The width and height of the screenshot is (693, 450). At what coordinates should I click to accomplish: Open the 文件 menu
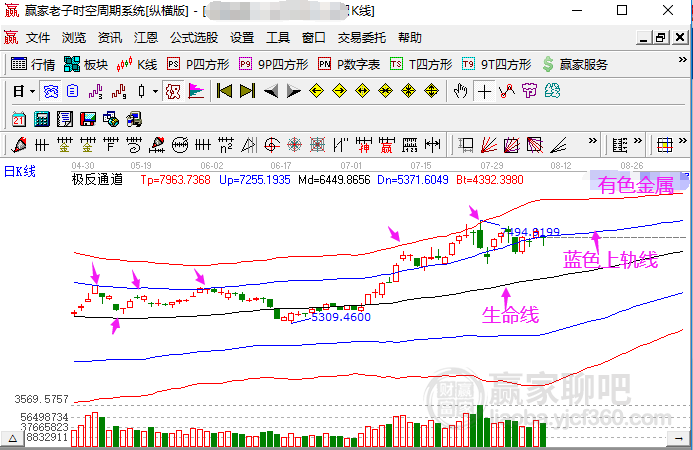tap(38, 38)
